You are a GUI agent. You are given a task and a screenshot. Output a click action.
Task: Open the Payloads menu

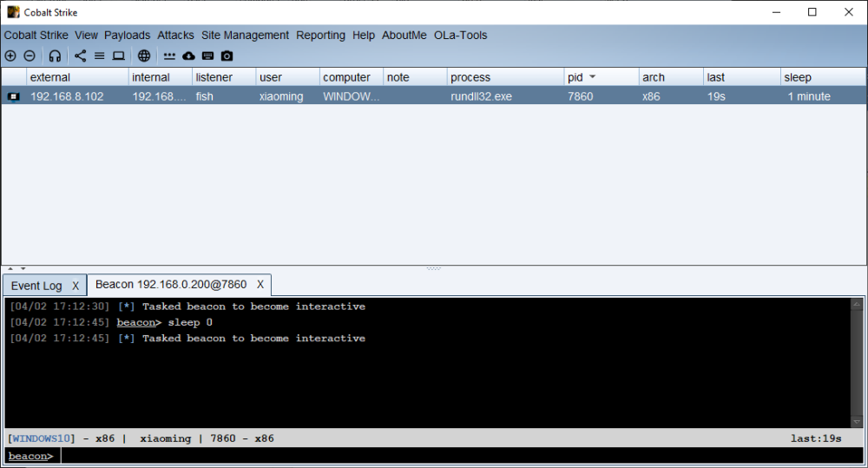(128, 36)
